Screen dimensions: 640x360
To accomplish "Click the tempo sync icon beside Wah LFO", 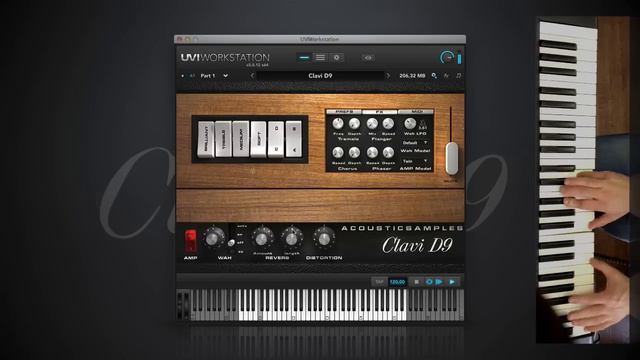I will [423, 124].
